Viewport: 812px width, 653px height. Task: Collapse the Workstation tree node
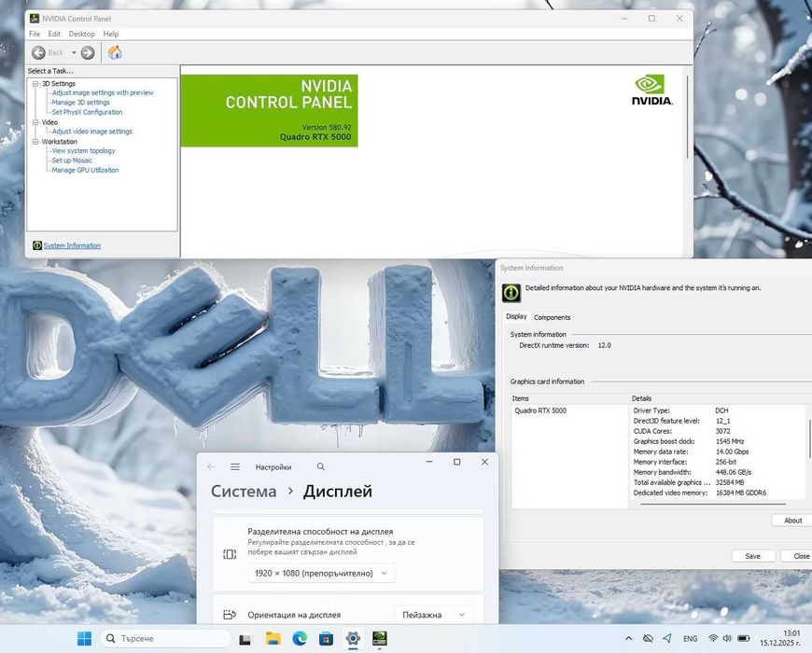tap(35, 141)
